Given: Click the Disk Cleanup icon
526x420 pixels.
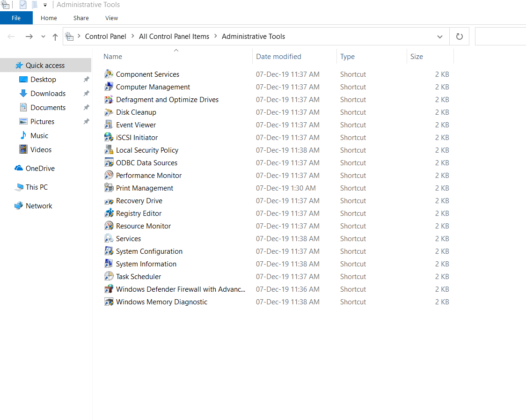Looking at the screenshot, I should pyautogui.click(x=109, y=112).
